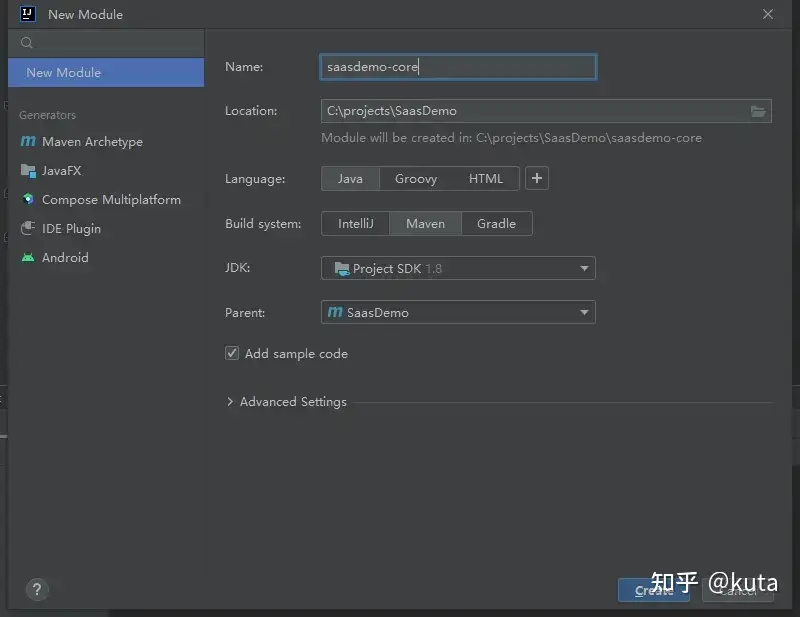
Task: Click the Maven Archetype generator icon
Action: pos(28,142)
